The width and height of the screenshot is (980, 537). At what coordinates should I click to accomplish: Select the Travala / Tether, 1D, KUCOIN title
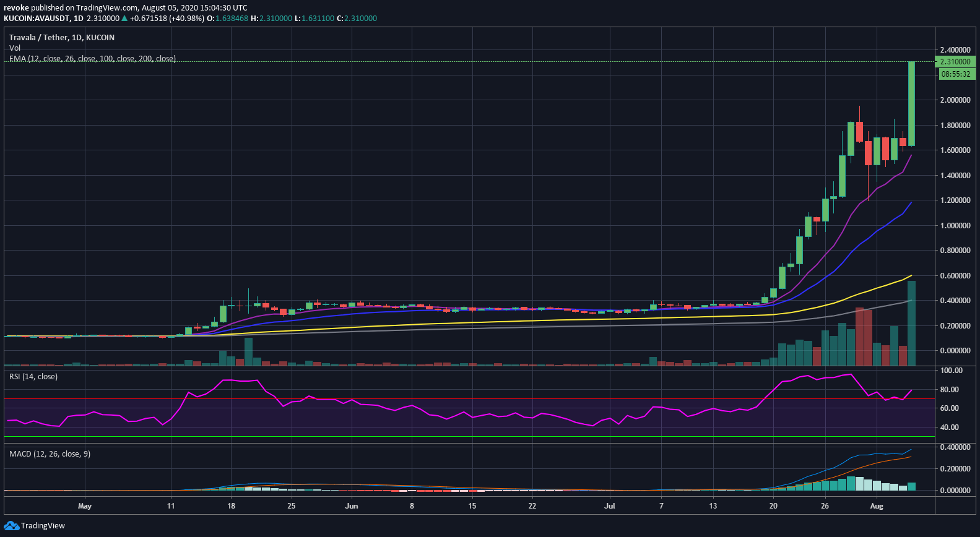coord(62,38)
